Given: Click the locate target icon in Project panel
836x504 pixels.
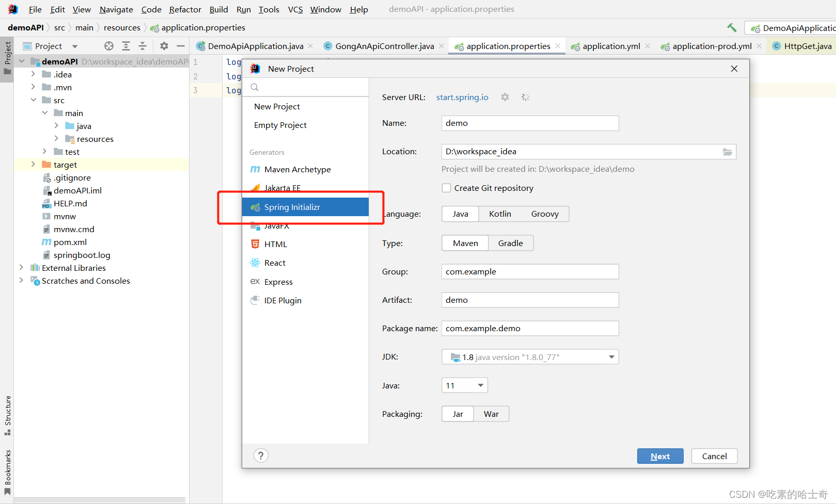Looking at the screenshot, I should (x=109, y=46).
